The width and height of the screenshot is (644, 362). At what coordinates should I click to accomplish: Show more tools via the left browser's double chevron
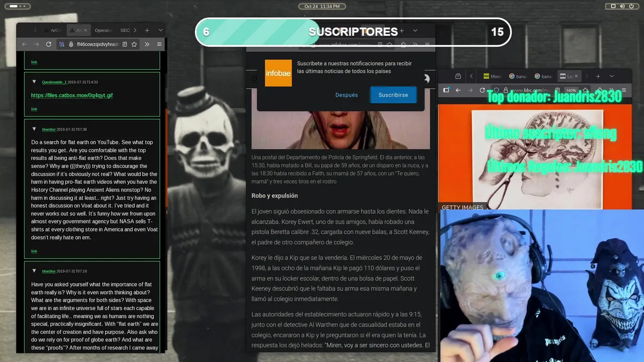tap(147, 44)
